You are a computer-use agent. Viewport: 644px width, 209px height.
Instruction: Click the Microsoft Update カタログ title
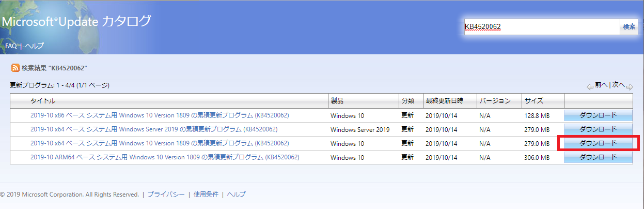[x=76, y=22]
